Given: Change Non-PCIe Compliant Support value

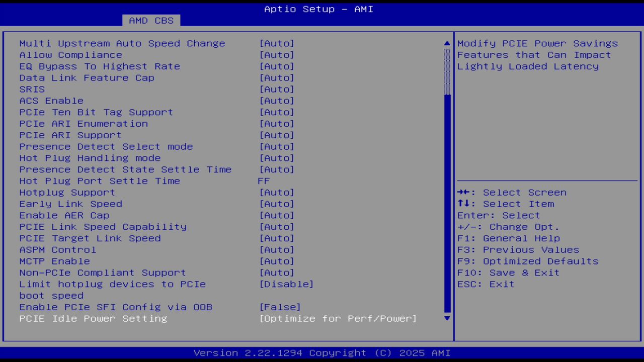Looking at the screenshot, I should point(277,273).
